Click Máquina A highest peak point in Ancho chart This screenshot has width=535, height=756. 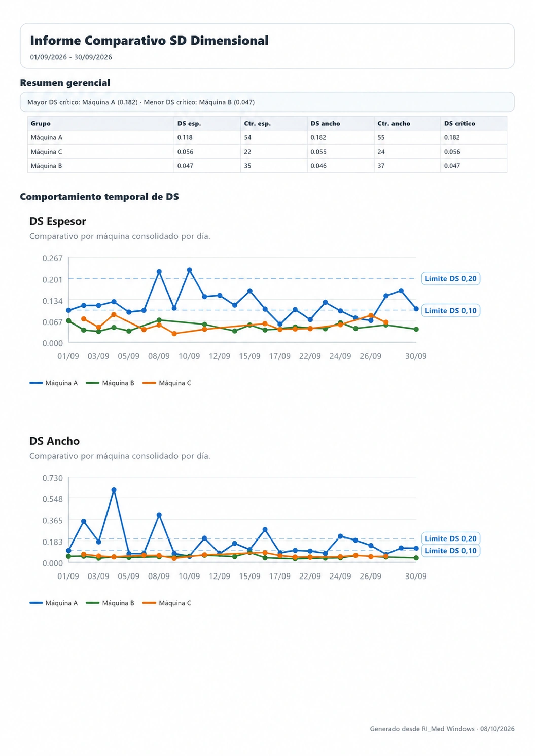tap(114, 490)
